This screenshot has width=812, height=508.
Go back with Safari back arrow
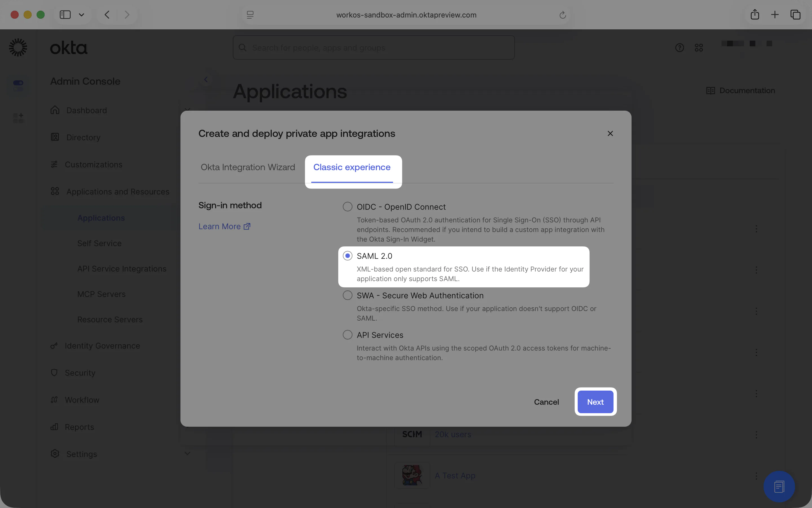pyautogui.click(x=107, y=15)
